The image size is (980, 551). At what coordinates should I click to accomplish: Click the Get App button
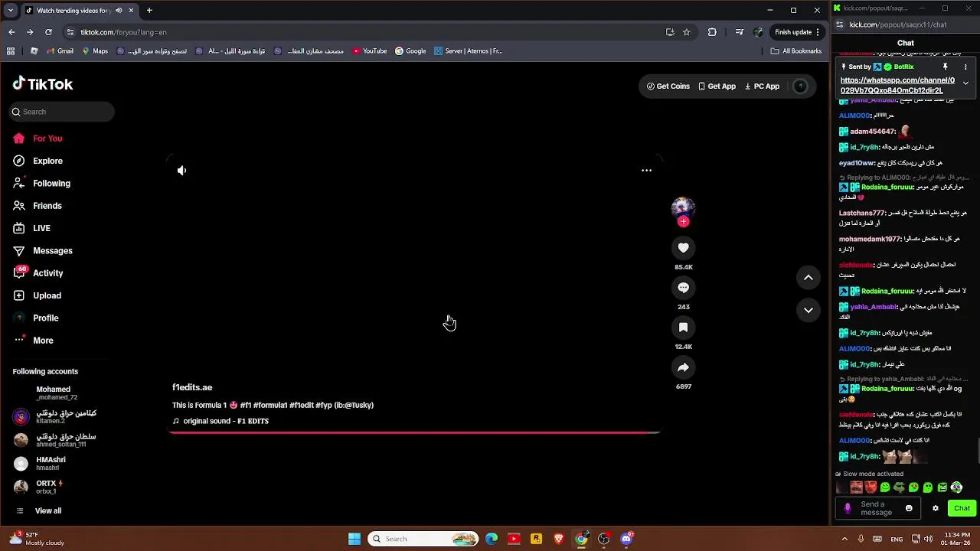coord(717,86)
